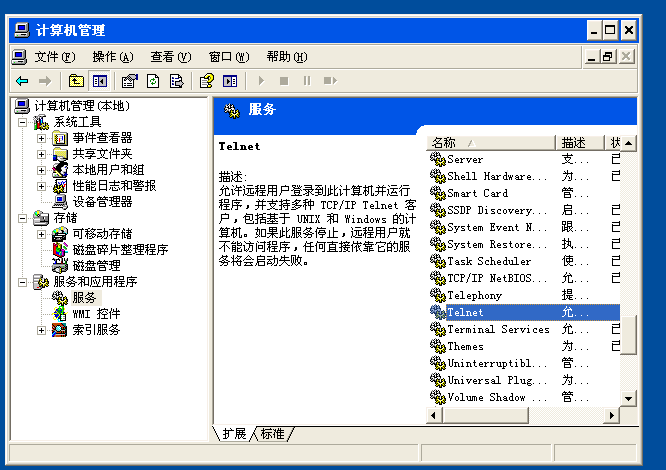Screen dimensions: 666x470
Task: Click the Restart service icon
Action: click(330, 81)
